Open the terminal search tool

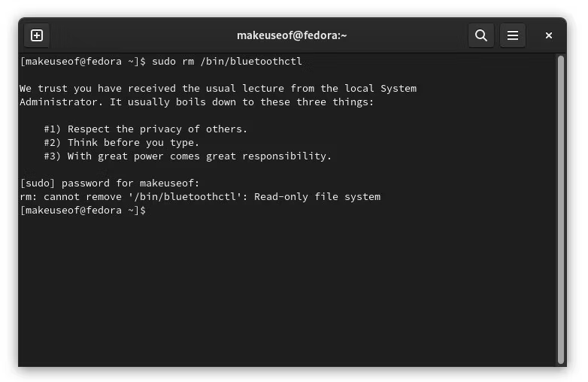(x=481, y=35)
